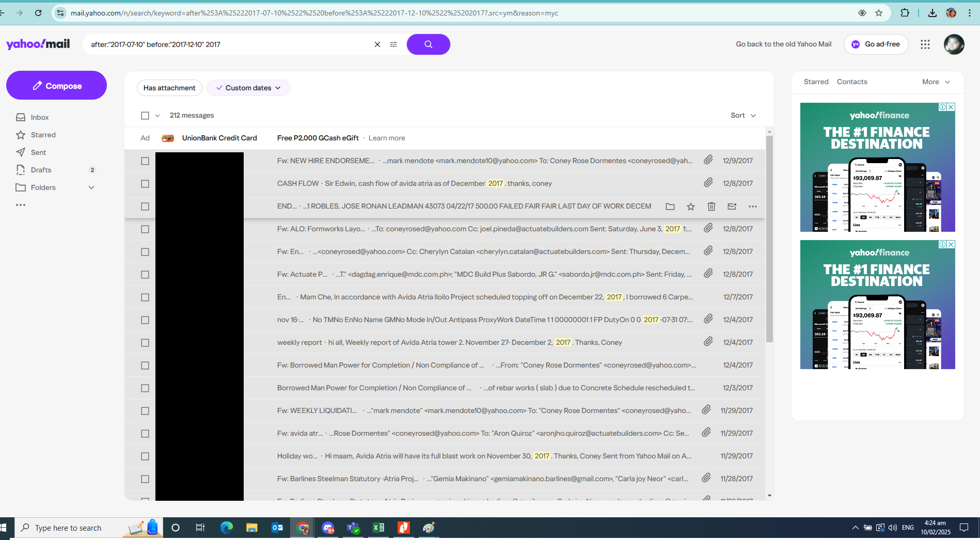
Task: Select the weekly report message checkbox
Action: coord(145,343)
